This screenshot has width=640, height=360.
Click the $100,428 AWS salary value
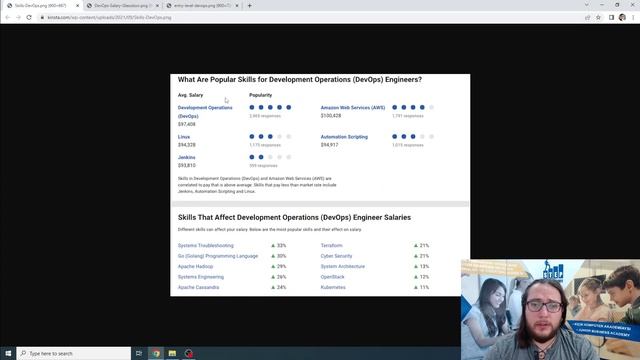[x=331, y=116]
